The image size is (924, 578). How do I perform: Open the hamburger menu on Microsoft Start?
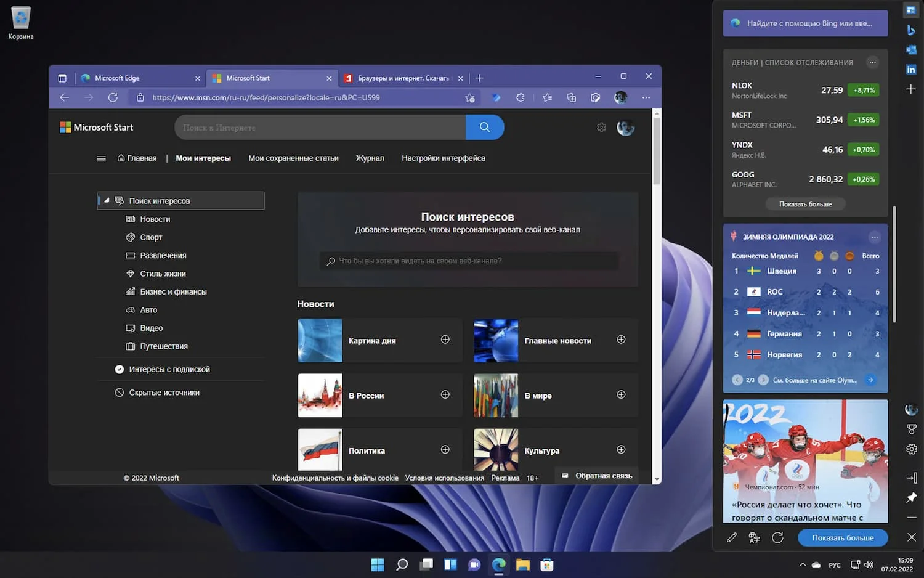101,158
